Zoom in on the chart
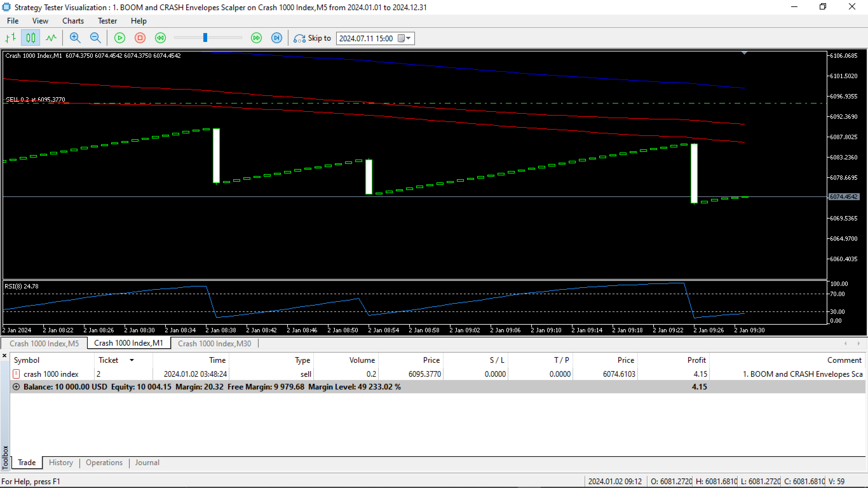Screen dimensions: 868x488 [75, 38]
